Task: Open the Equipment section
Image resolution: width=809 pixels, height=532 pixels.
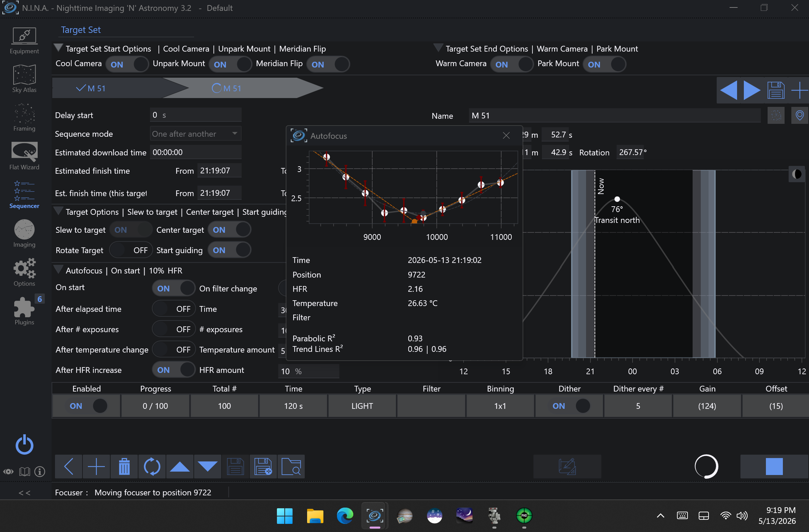Action: [24, 40]
